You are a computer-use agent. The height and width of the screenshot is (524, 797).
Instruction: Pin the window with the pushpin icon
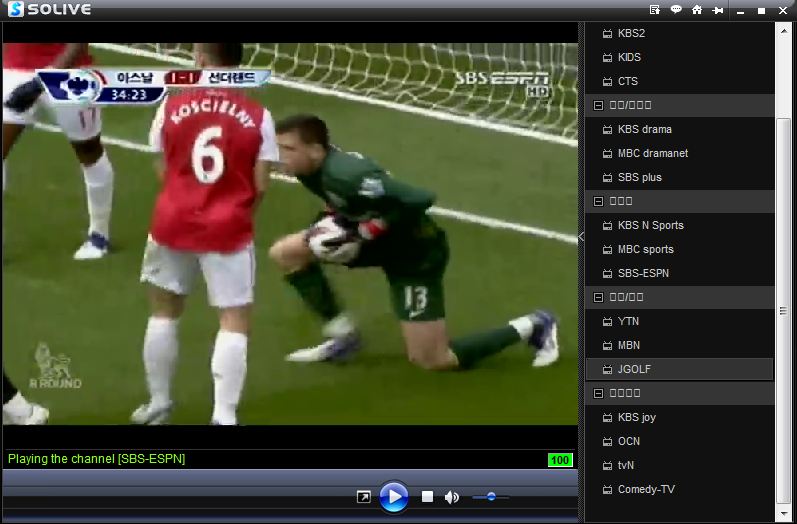[718, 10]
